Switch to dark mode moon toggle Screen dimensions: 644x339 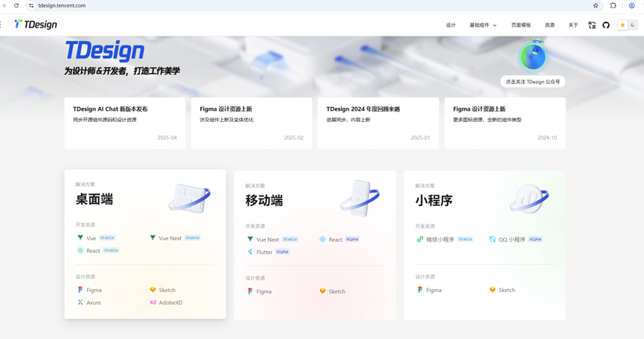click(633, 25)
